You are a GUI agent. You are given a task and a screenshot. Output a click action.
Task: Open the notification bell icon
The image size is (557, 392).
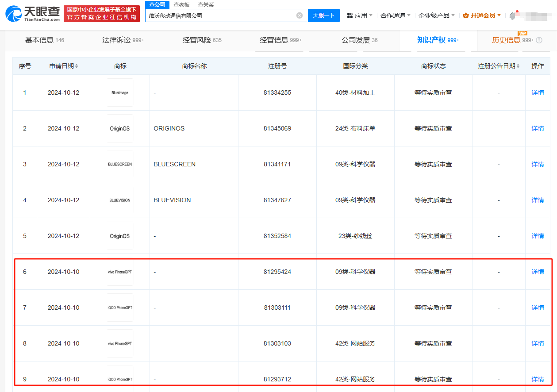[x=513, y=15]
